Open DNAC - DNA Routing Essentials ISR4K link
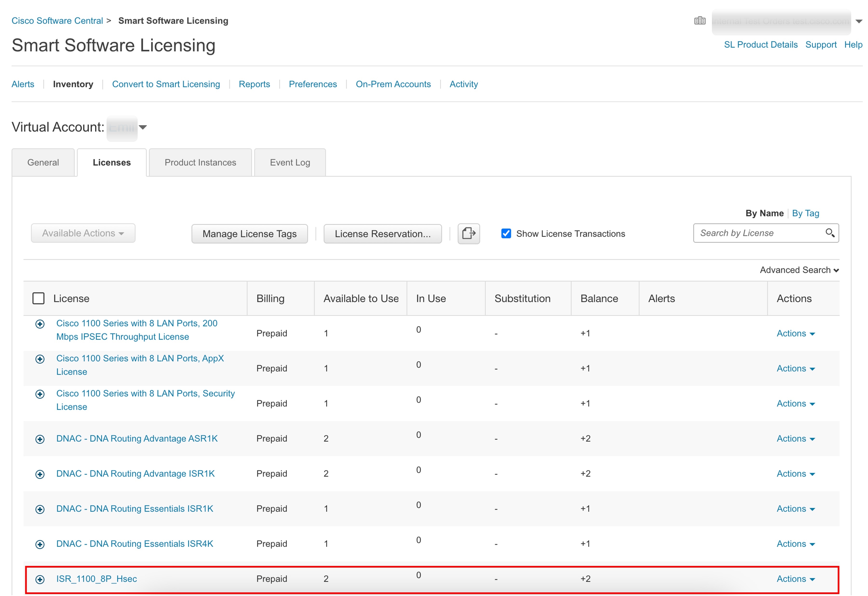The width and height of the screenshot is (868, 596). 134,544
